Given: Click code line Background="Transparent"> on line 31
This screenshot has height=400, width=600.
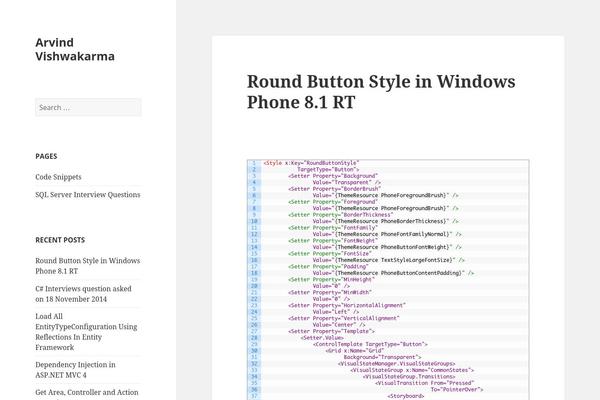Looking at the screenshot, I should tap(382, 358).
